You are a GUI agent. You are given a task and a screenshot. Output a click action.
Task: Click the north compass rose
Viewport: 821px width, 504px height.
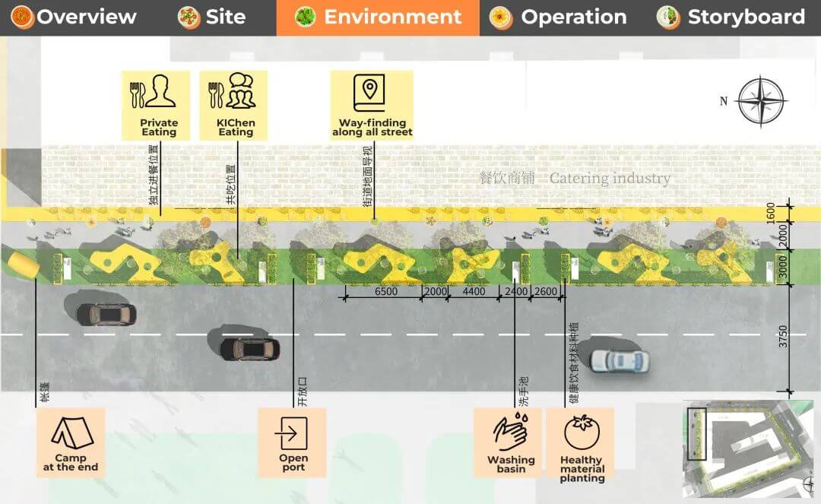(761, 102)
